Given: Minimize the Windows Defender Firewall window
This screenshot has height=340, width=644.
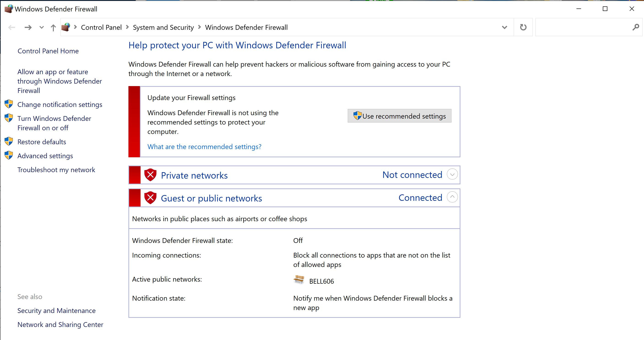Looking at the screenshot, I should point(579,9).
